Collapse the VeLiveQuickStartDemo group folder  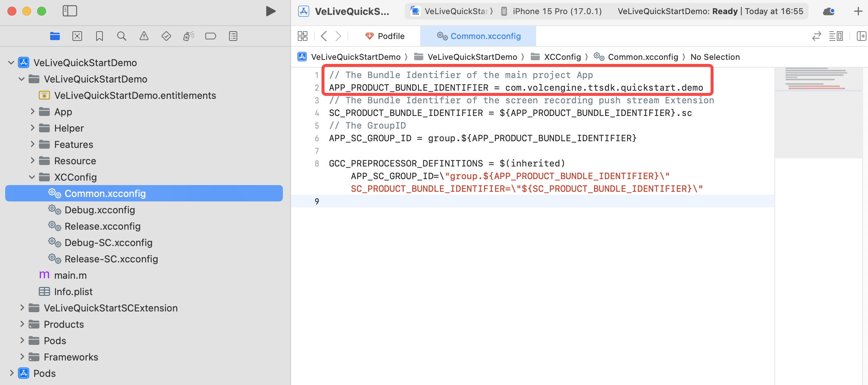click(22, 79)
